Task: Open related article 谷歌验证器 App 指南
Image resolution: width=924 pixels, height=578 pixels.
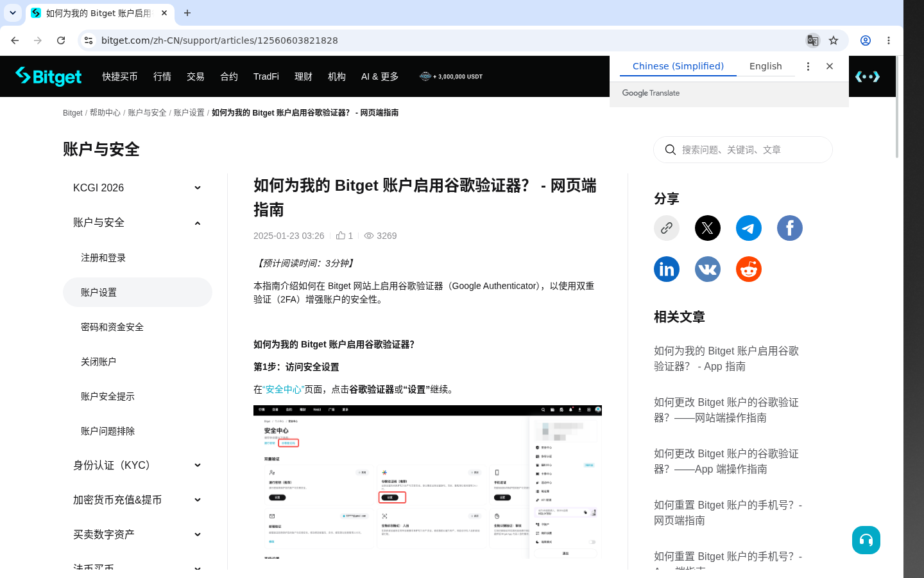Action: [x=726, y=358]
